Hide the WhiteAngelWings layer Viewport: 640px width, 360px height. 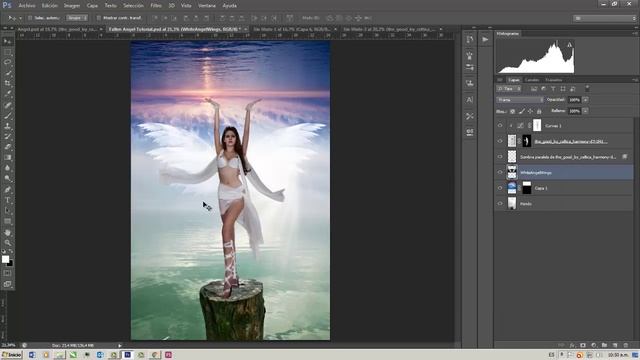tap(500, 172)
